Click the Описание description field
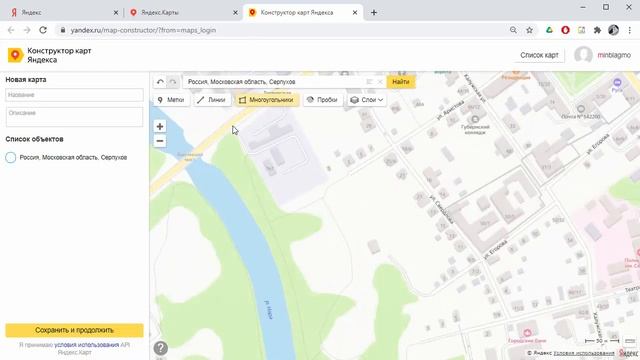Image resolution: width=640 pixels, height=360 pixels. click(74, 117)
